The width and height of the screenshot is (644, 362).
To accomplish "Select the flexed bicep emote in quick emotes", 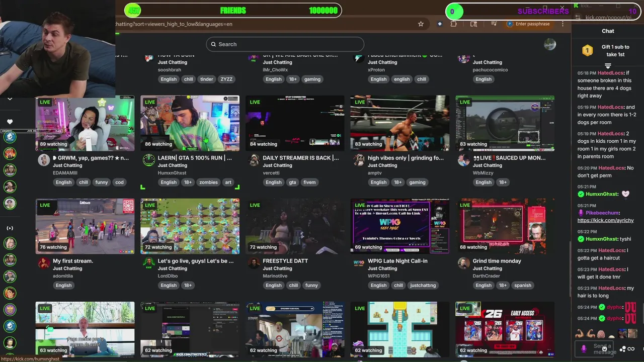I will click(x=580, y=333).
